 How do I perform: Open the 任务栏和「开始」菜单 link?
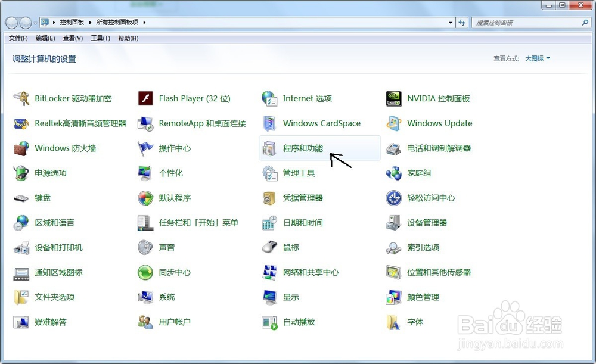[198, 223]
